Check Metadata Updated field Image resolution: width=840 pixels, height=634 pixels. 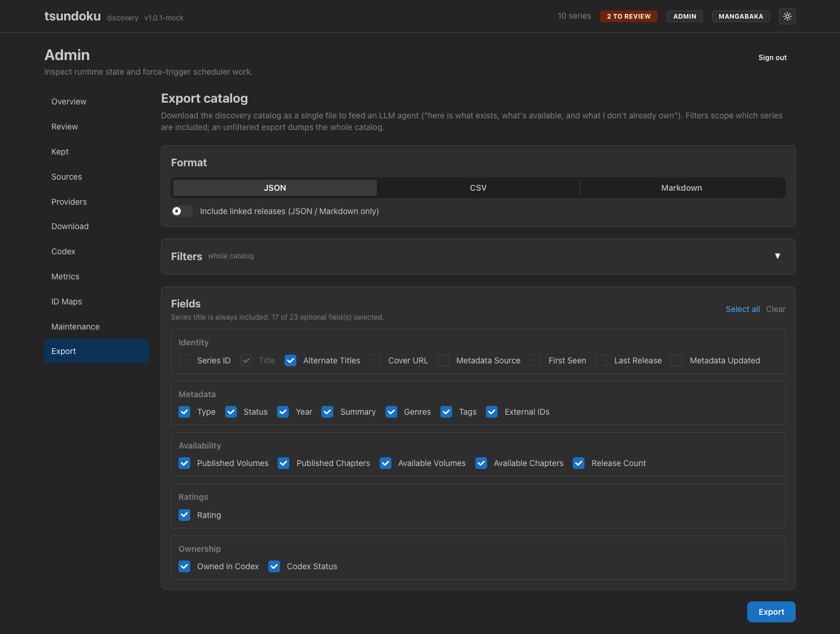(677, 360)
